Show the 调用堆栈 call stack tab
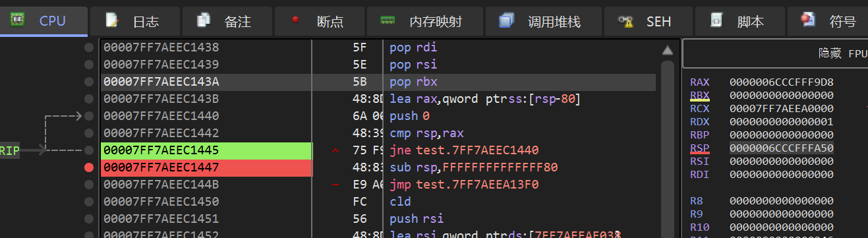This screenshot has width=868, height=238. [x=544, y=21]
